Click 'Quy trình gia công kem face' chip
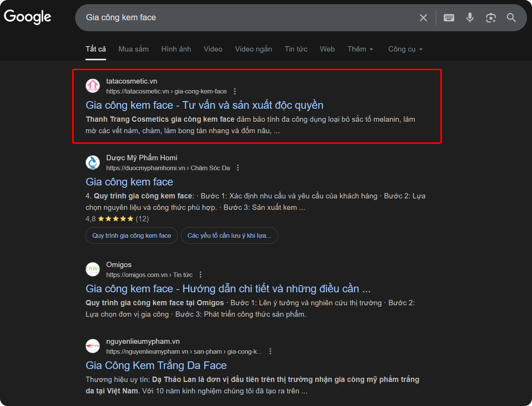Viewport: 532px width, 406px height. coord(131,235)
